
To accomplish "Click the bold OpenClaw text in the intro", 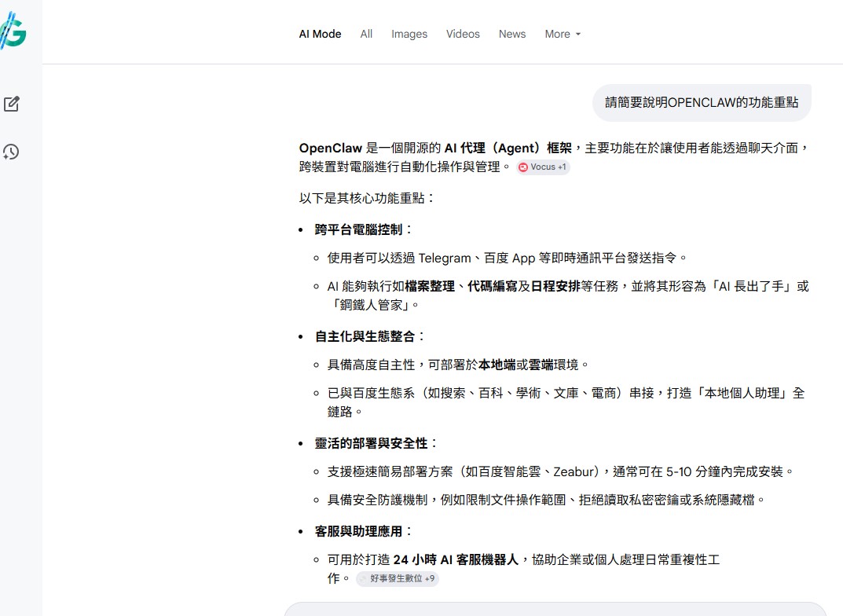I will coord(331,148).
